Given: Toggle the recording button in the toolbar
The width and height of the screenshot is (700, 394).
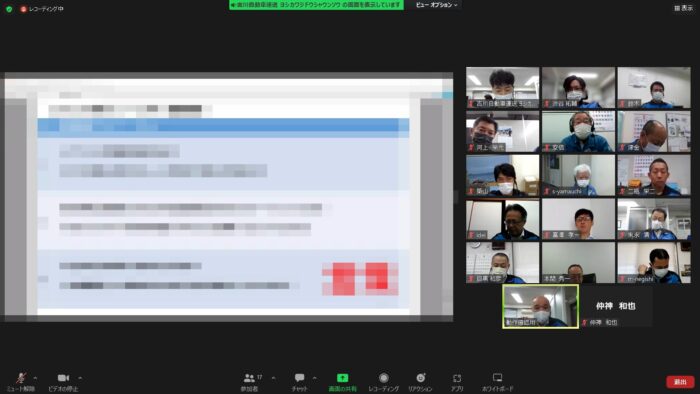Looking at the screenshot, I should [x=383, y=382].
